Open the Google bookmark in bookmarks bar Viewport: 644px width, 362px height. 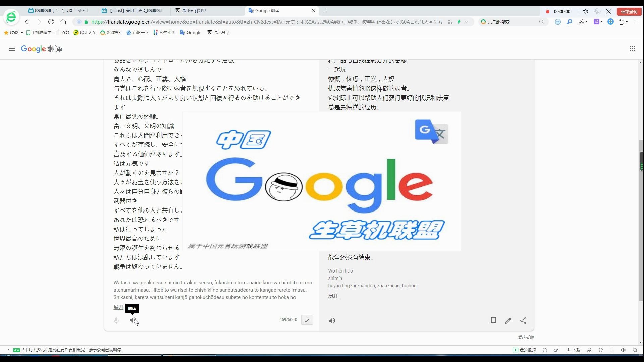pos(191,33)
